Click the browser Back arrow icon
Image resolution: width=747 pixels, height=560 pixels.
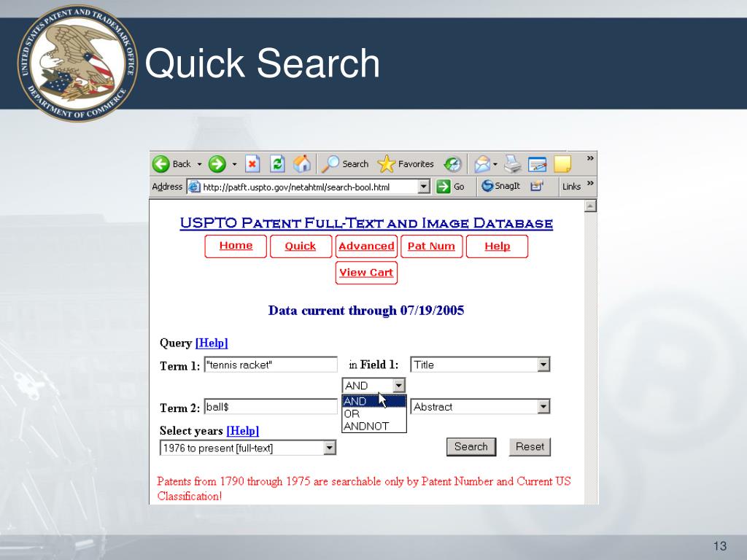click(x=161, y=164)
